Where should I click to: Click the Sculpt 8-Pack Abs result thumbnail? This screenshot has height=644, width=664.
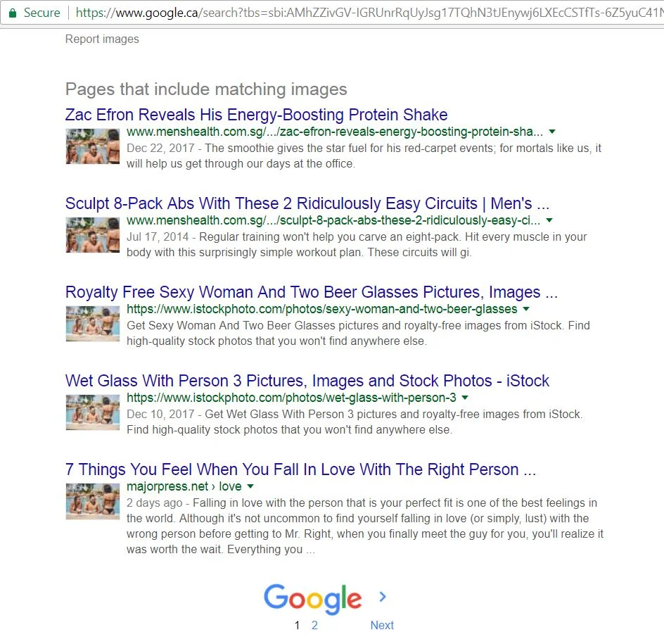click(x=92, y=235)
